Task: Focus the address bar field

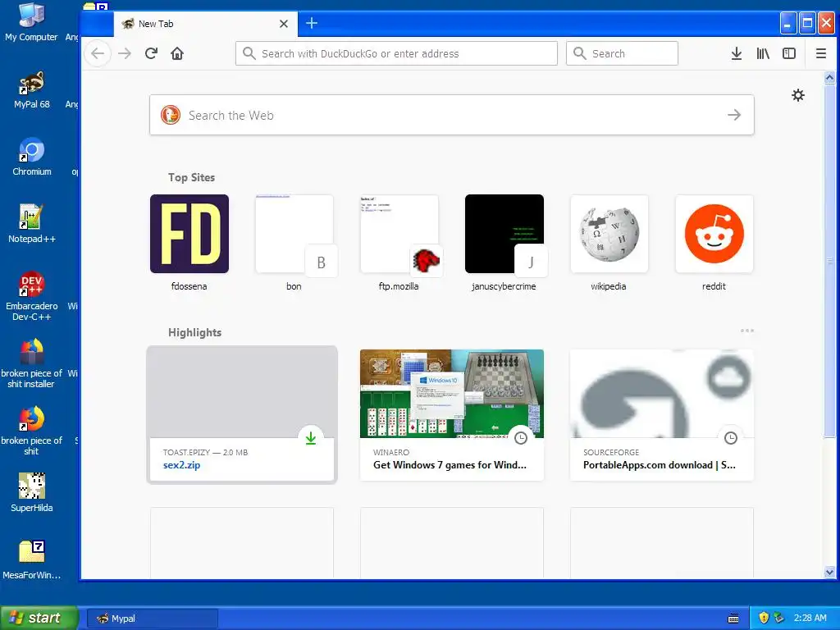Action: pos(396,53)
